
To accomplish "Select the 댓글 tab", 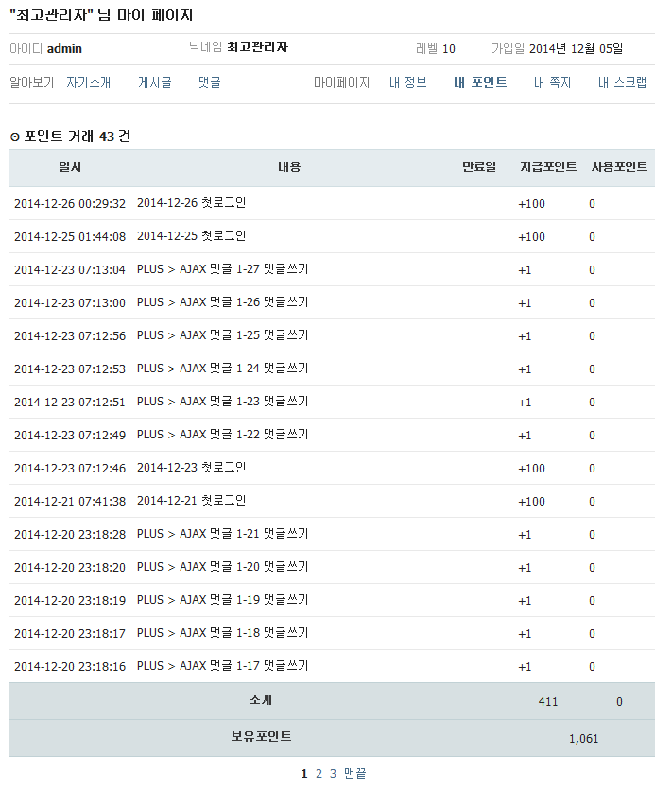I will (209, 83).
